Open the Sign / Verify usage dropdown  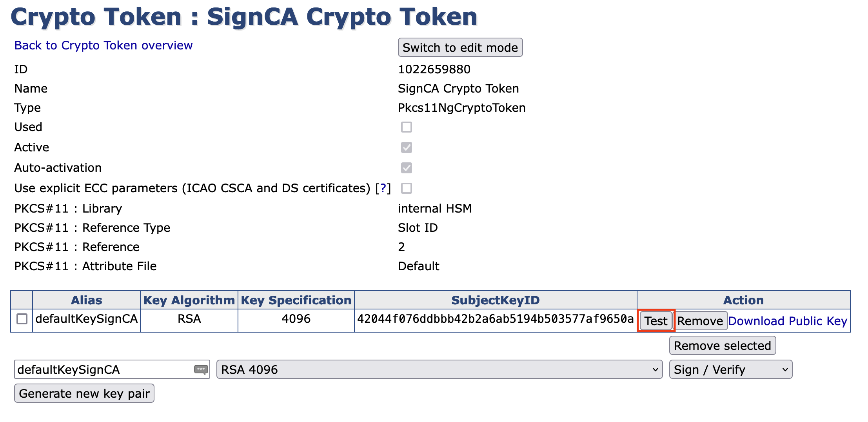[x=730, y=369]
